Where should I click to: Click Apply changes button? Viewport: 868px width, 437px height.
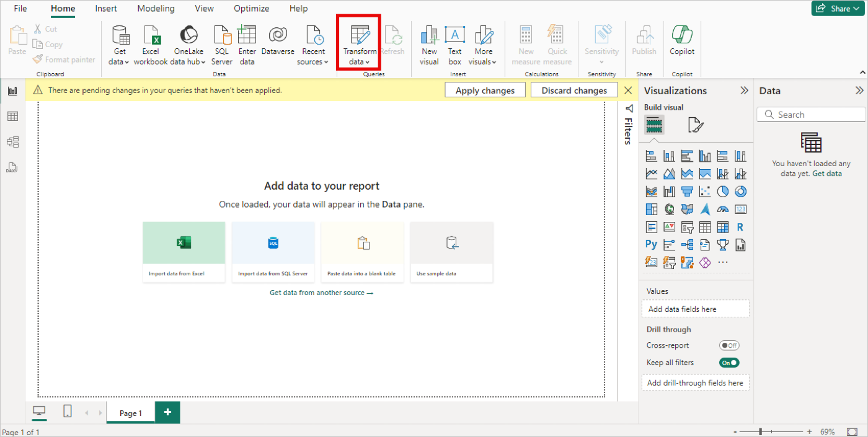coord(485,90)
